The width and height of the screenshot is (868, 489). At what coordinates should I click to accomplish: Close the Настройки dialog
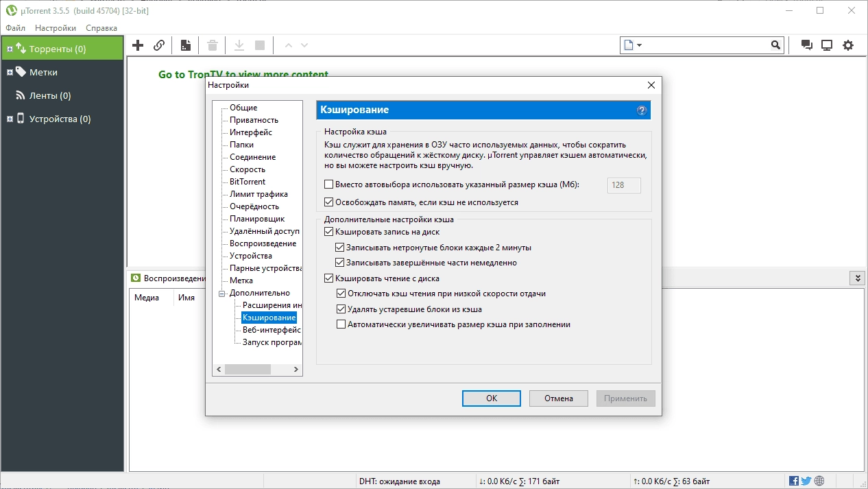[651, 85]
